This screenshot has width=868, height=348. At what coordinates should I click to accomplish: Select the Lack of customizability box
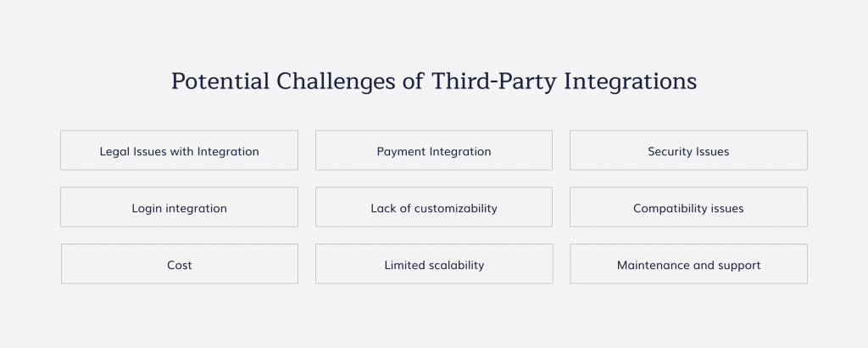tap(434, 207)
